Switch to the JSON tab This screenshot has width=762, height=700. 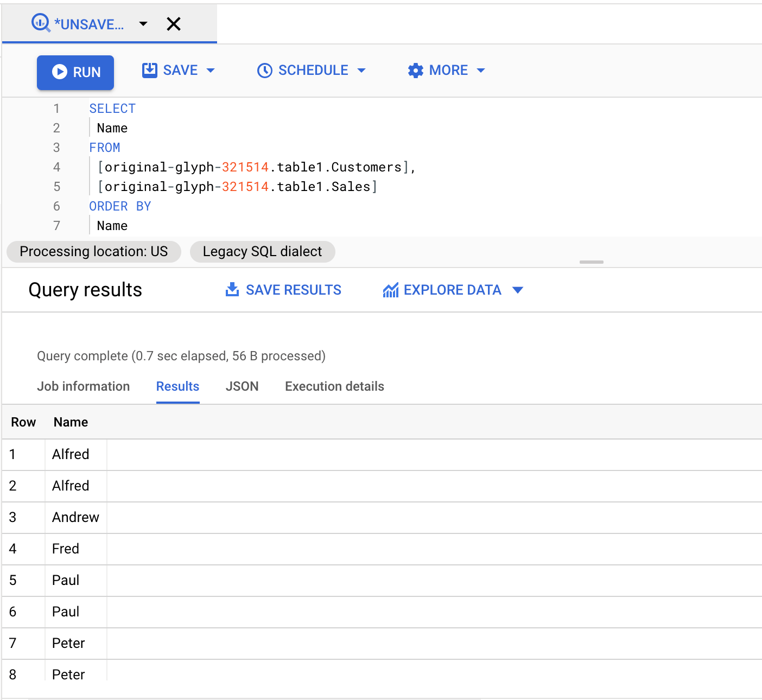[x=242, y=386]
